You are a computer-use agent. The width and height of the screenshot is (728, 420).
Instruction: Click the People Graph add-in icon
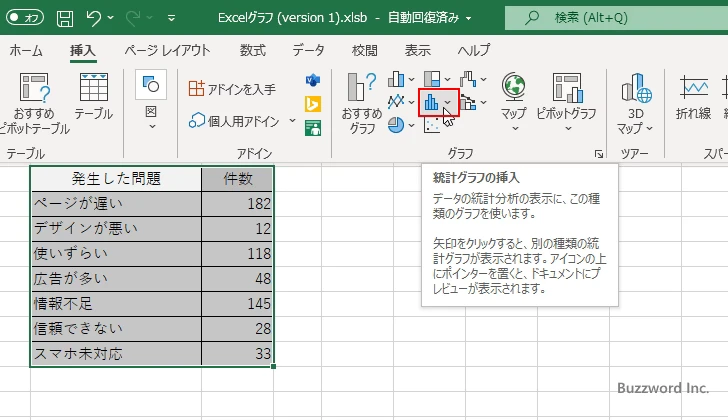point(313,128)
